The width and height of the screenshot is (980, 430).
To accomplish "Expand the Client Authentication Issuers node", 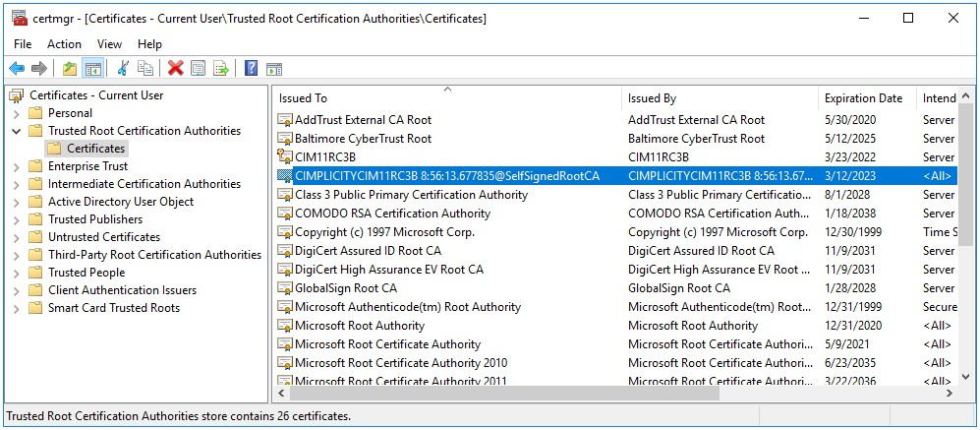I will 17,290.
